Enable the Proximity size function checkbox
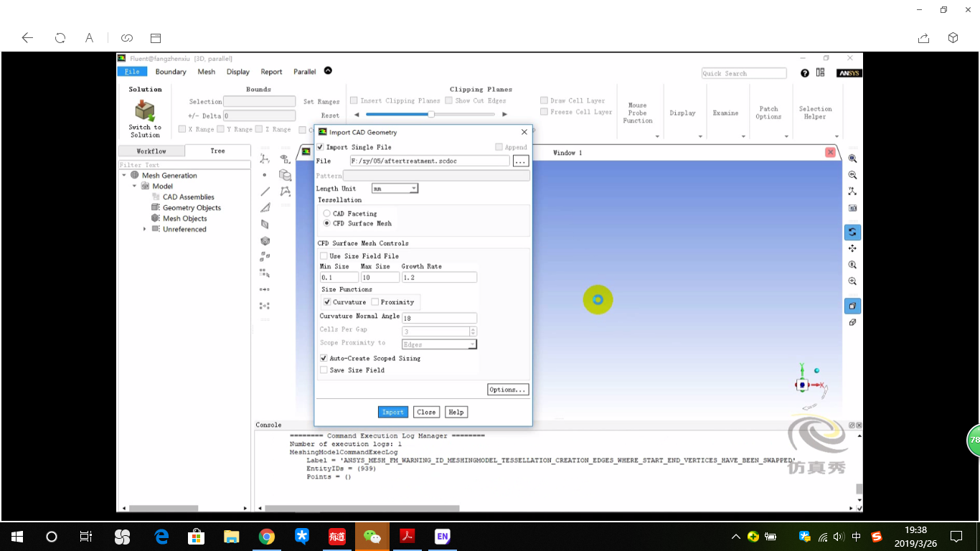Image resolution: width=980 pixels, height=551 pixels. coord(375,302)
